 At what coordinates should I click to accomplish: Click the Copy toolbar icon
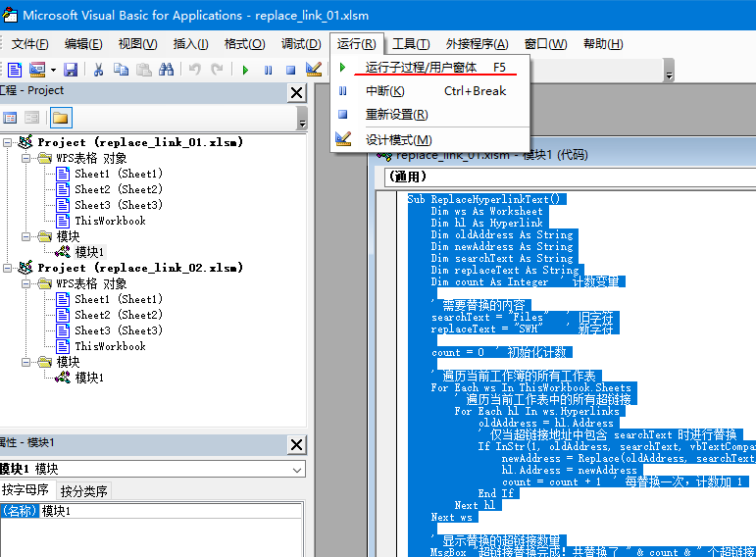[121, 70]
